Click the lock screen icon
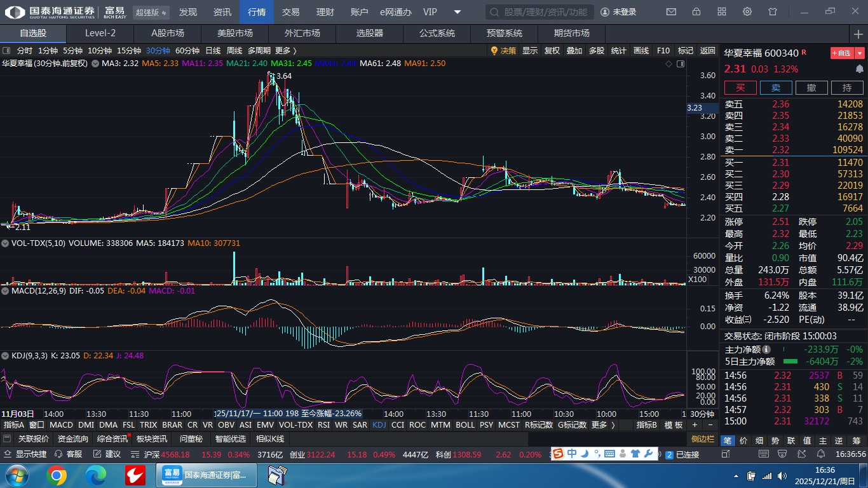Viewport: 868px width, 488px height. (x=696, y=12)
